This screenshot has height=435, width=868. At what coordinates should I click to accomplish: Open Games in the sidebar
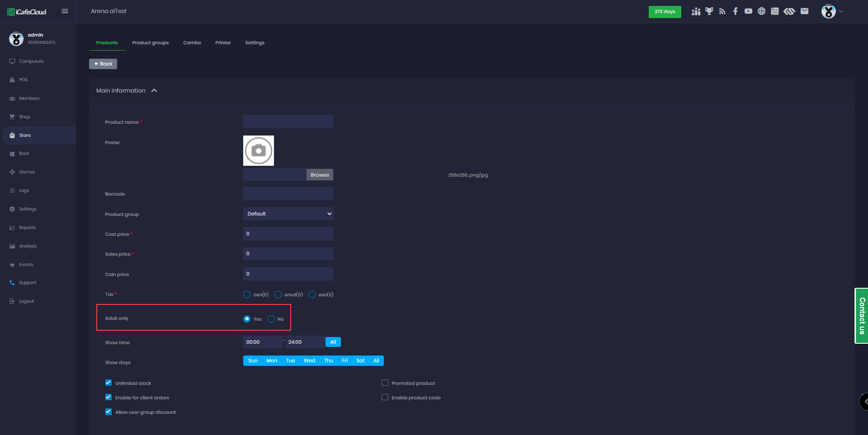coord(27,172)
